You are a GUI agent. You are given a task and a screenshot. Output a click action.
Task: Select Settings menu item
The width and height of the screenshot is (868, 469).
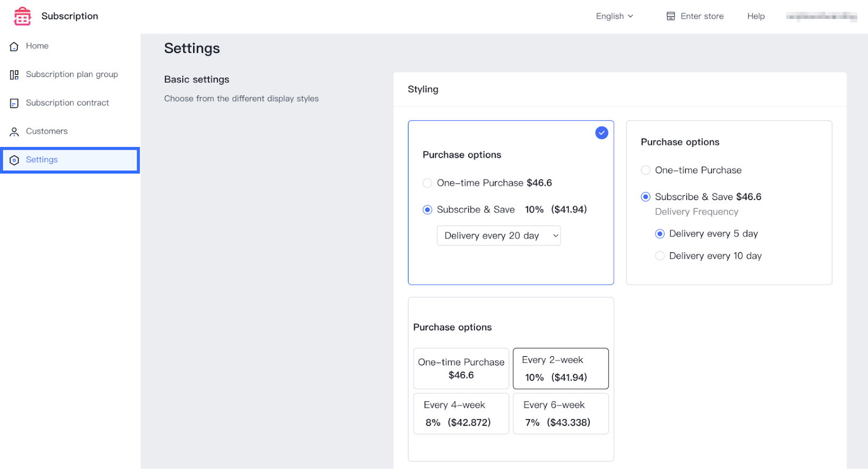coord(70,160)
